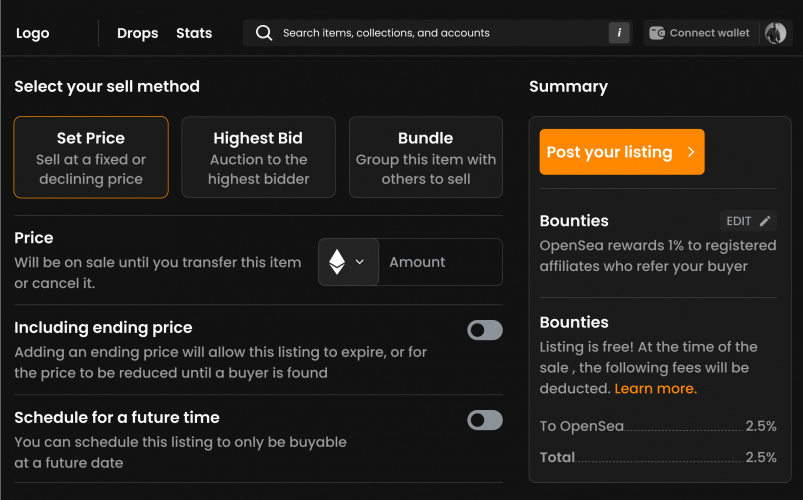Click the 'To OpenSea' fee row
This screenshot has width=803, height=500.
[x=658, y=426]
